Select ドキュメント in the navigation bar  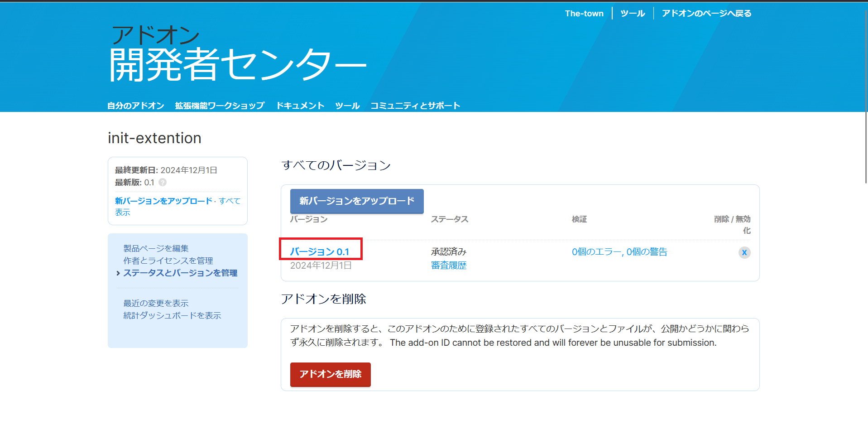coord(300,105)
